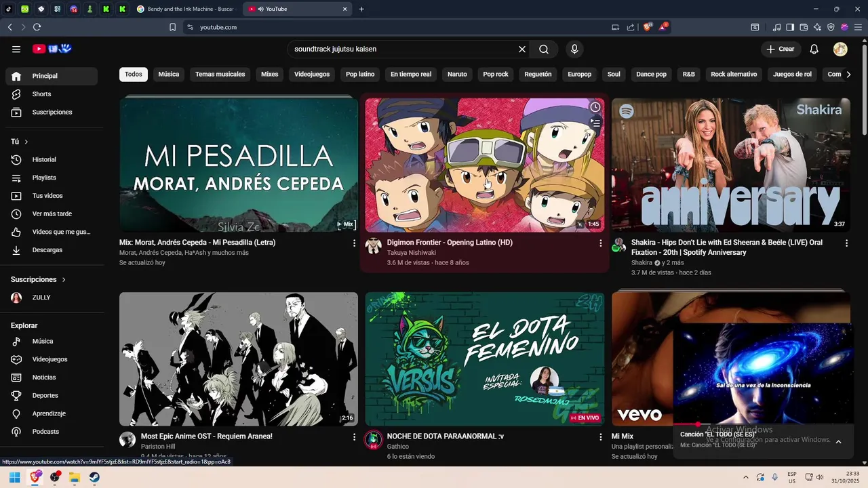Screen dimensions: 868x488
Task: Open the notifications bell
Action: 814,49
